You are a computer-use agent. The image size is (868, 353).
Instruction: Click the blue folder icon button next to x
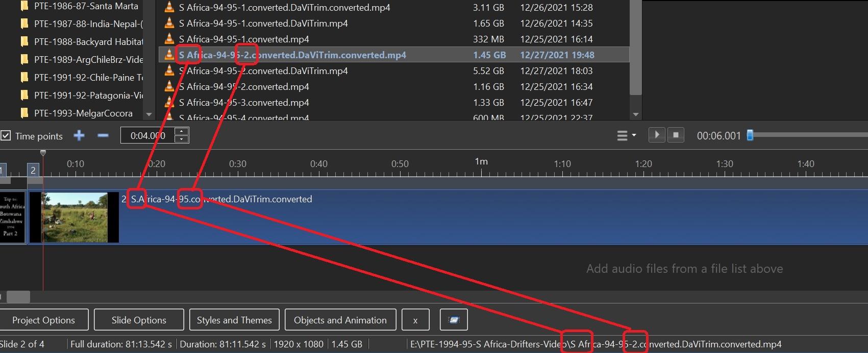point(453,320)
